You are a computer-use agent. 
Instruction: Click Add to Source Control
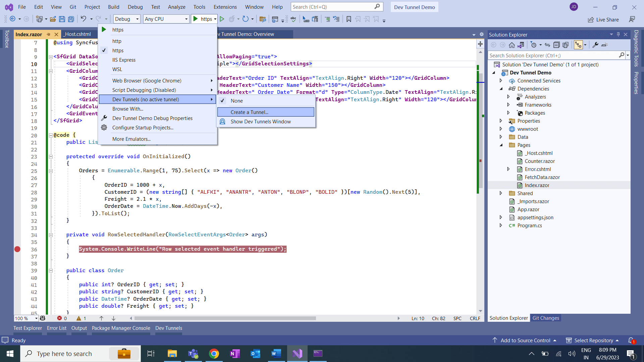point(525,341)
